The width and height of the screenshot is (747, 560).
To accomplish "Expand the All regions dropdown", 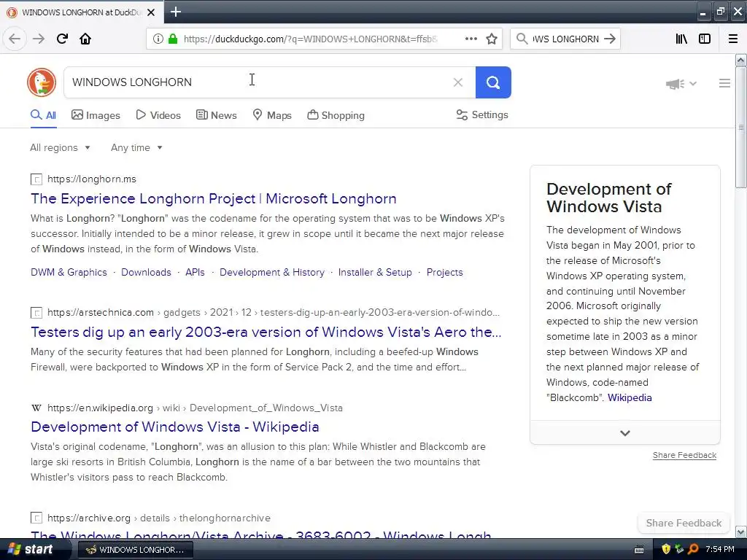I will pyautogui.click(x=60, y=147).
